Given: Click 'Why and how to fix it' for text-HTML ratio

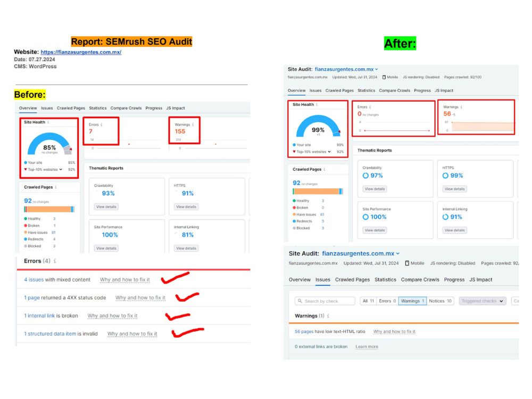Looking at the screenshot, I should (394, 331).
